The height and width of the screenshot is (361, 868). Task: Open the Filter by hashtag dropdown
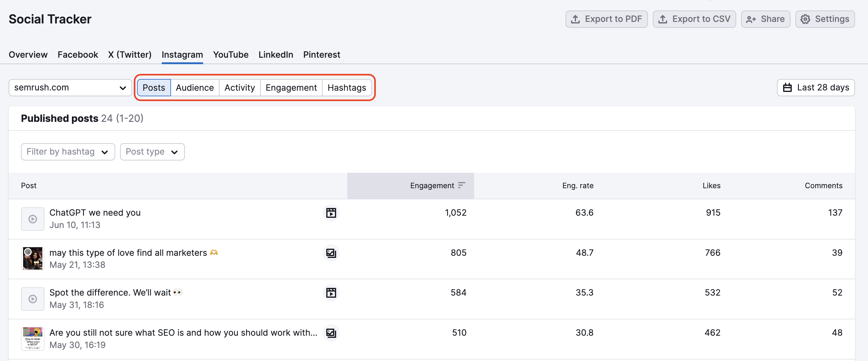[68, 152]
